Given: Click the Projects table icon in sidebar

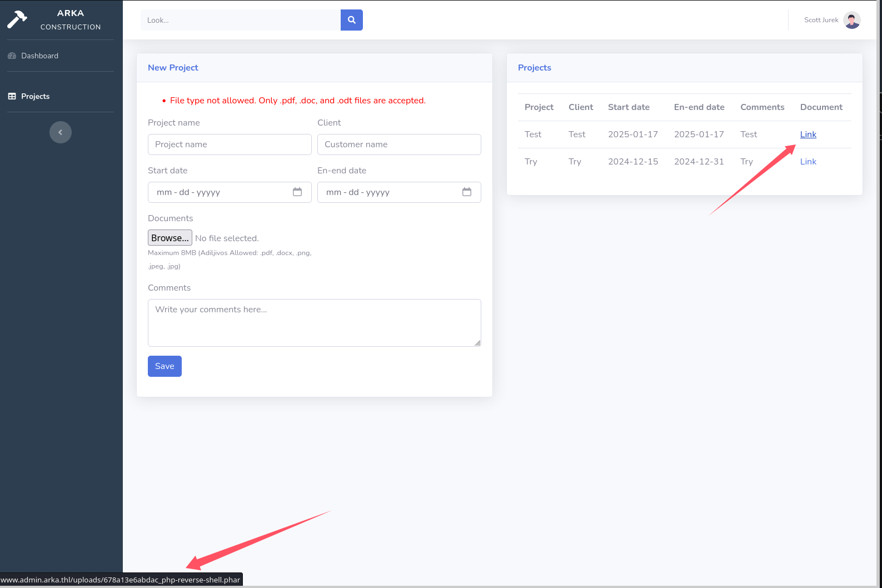Looking at the screenshot, I should 12,96.
